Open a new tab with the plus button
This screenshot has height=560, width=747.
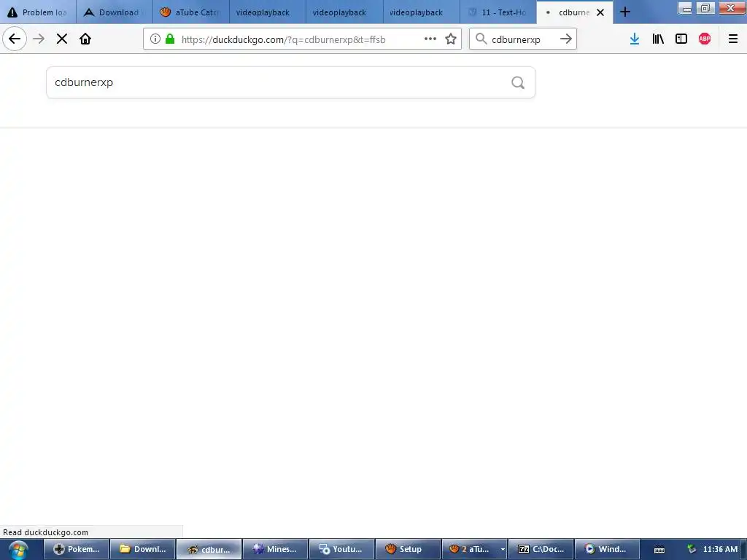(x=625, y=12)
